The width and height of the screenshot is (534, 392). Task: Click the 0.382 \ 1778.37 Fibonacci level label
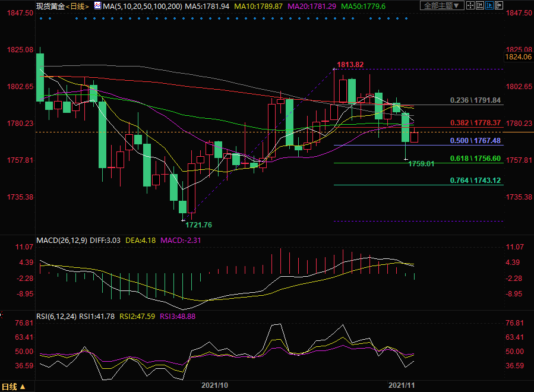475,122
